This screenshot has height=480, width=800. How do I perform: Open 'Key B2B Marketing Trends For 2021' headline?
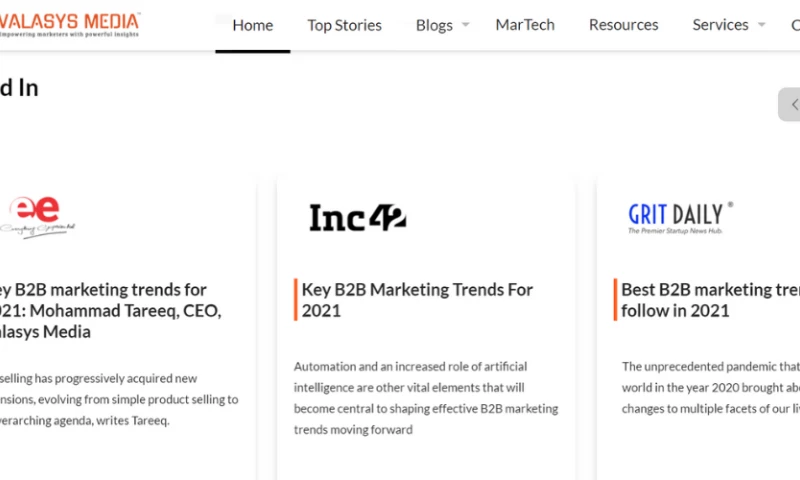(x=417, y=300)
